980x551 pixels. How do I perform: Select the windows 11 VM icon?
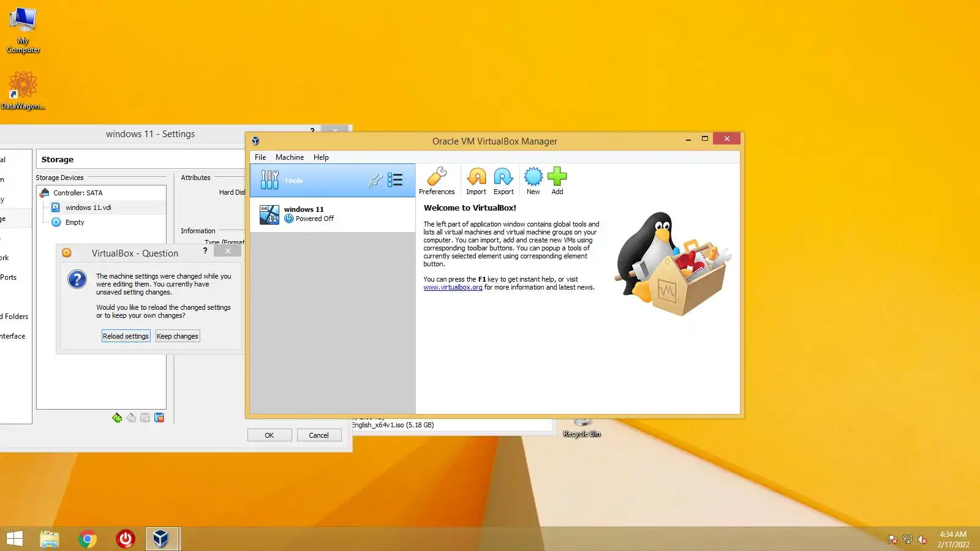click(269, 214)
